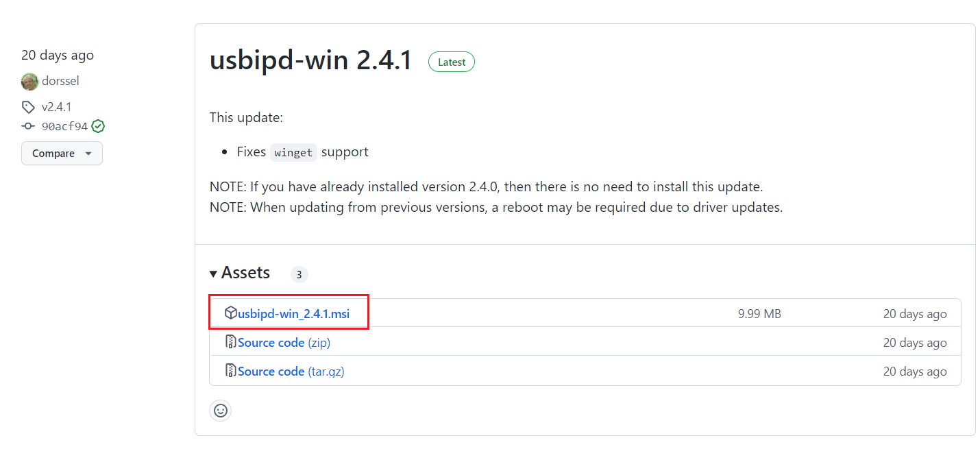The image size is (980, 449).
Task: Click the tag icon beside v2.4.1
Action: pyautogui.click(x=28, y=107)
